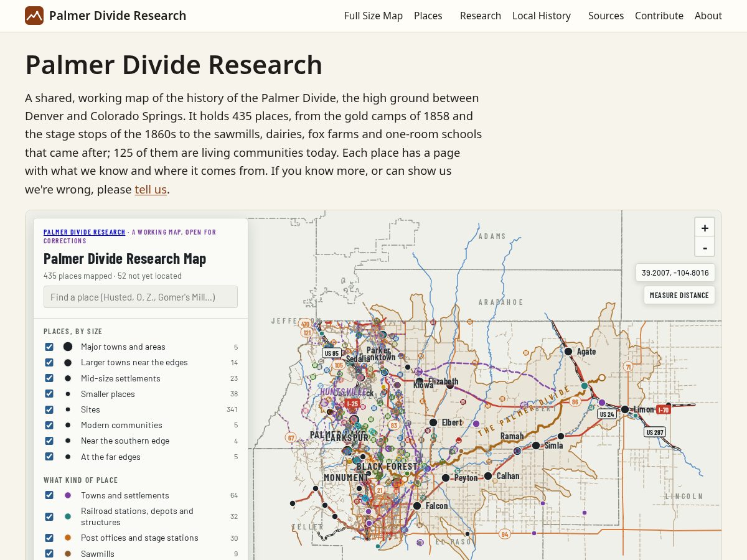Click the I-70 highway shield near Limon
747x560 pixels.
pyautogui.click(x=664, y=409)
